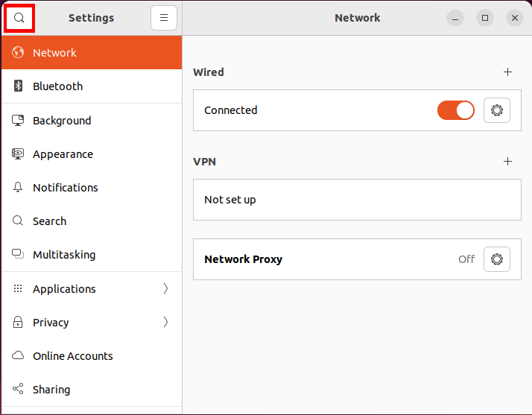Select Background in the sidebar

tap(92, 121)
